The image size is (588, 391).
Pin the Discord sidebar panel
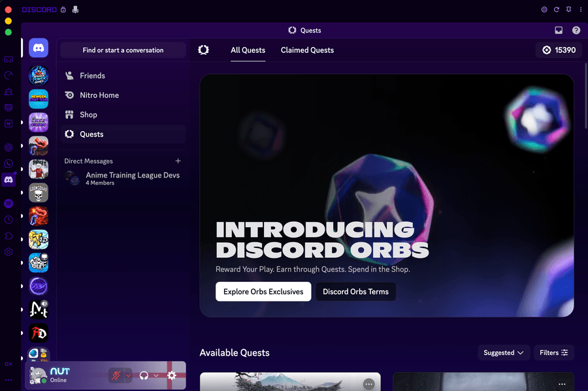coord(568,9)
